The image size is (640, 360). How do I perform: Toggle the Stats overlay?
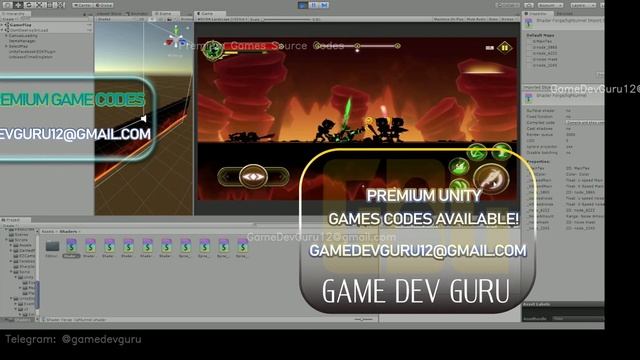click(493, 19)
